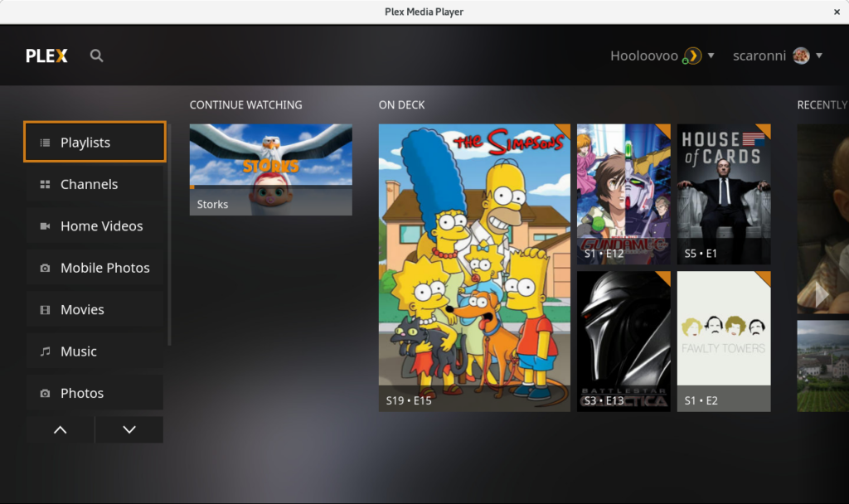
Task: Select the Photos camera icon
Action: coord(44,392)
